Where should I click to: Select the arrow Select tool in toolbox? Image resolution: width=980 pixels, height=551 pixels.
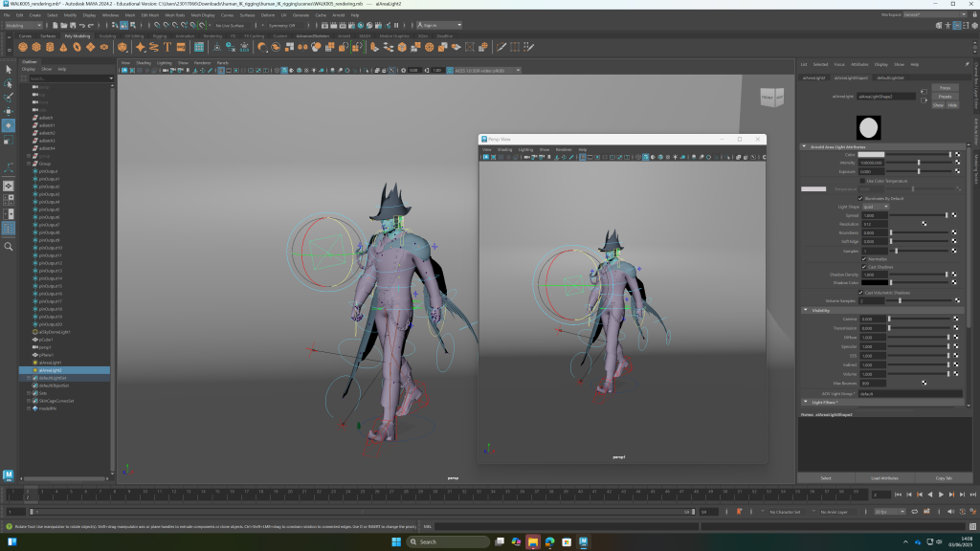click(9, 69)
